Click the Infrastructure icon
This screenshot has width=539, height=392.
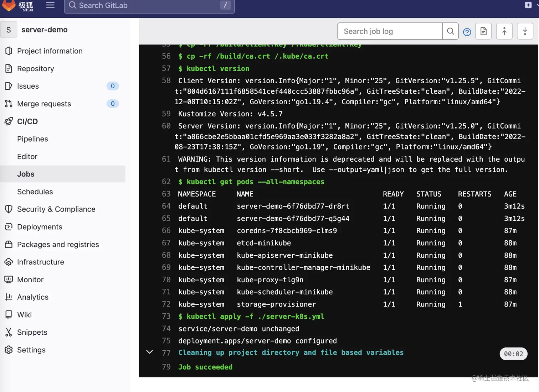pos(9,262)
